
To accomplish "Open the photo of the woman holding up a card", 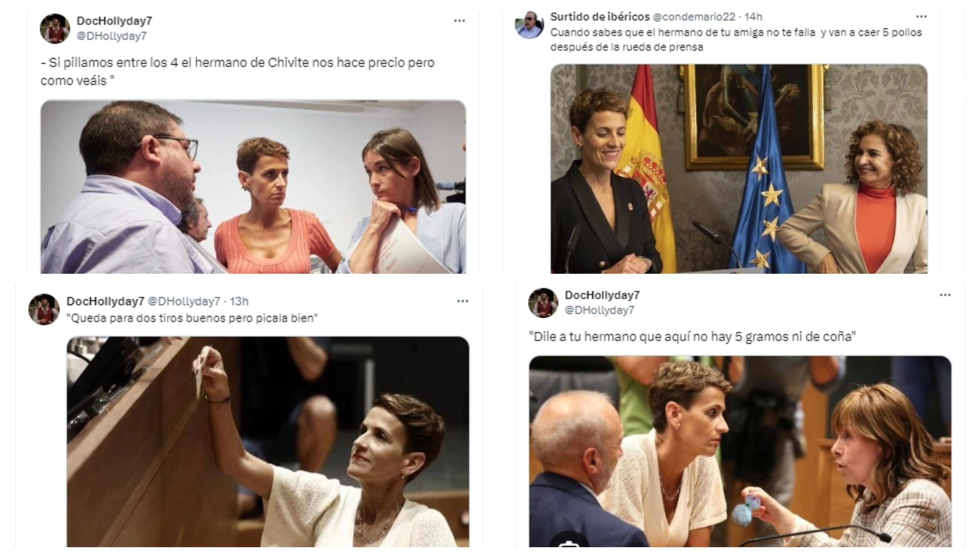I will (x=268, y=442).
